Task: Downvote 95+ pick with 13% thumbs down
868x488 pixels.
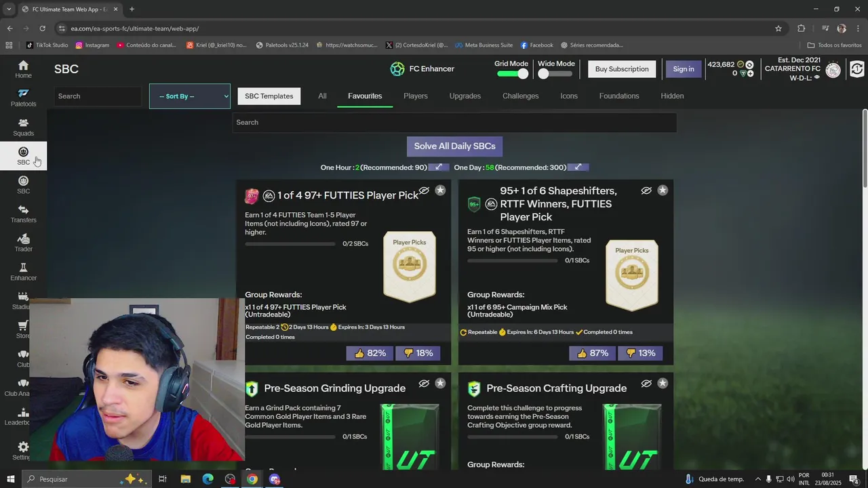Action: pos(639,353)
